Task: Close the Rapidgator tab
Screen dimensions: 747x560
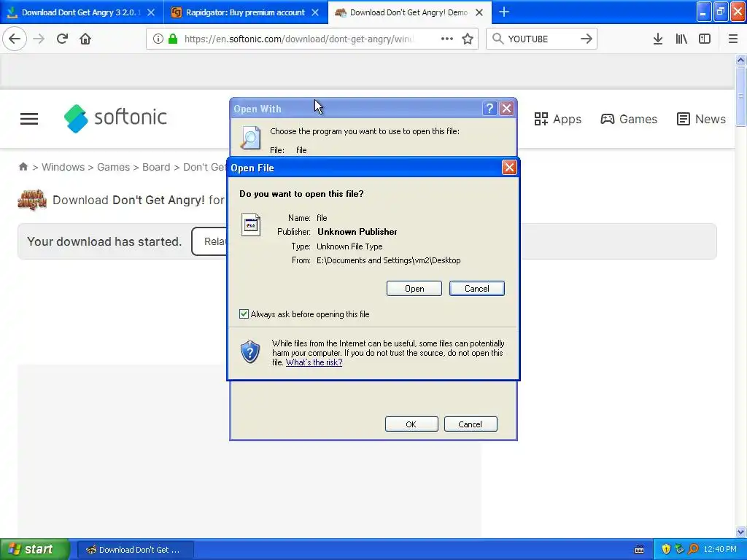Action: [x=315, y=12]
